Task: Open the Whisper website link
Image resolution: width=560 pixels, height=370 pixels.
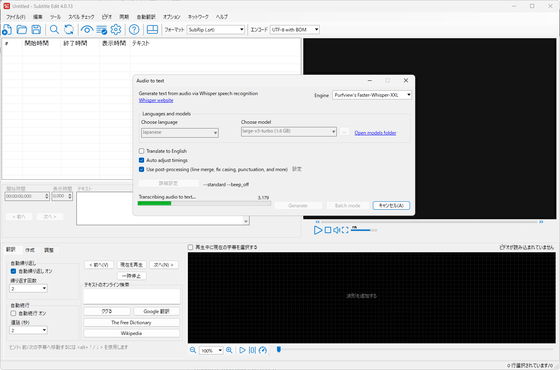Action: 156,100
